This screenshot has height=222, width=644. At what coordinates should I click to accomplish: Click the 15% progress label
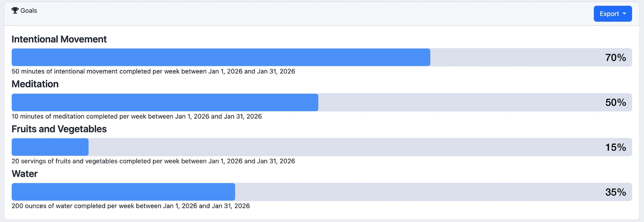(x=615, y=147)
